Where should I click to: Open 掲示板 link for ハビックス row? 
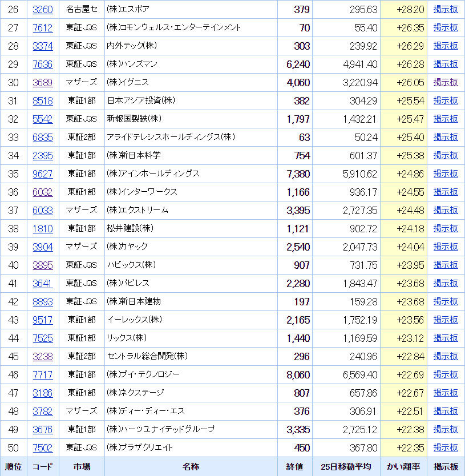click(446, 265)
